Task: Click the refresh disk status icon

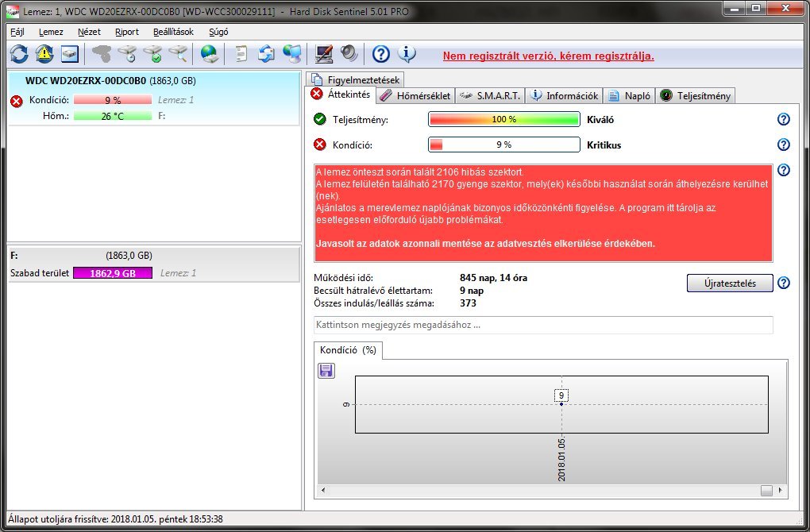Action: click(19, 54)
